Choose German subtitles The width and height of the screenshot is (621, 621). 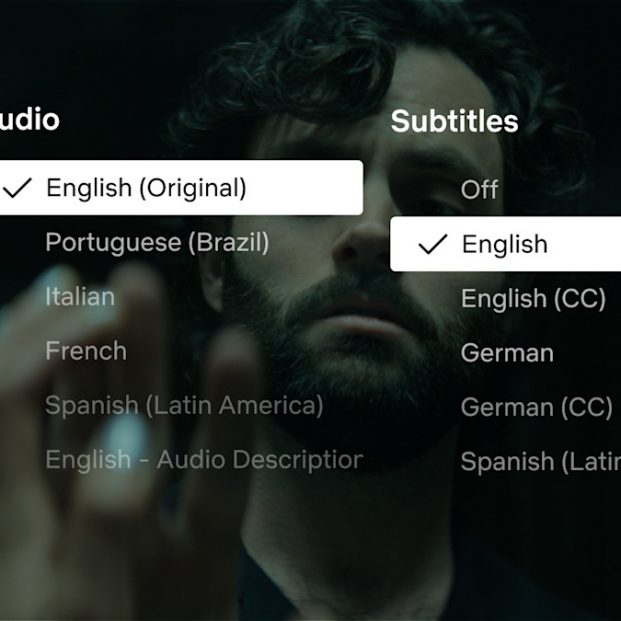(507, 353)
